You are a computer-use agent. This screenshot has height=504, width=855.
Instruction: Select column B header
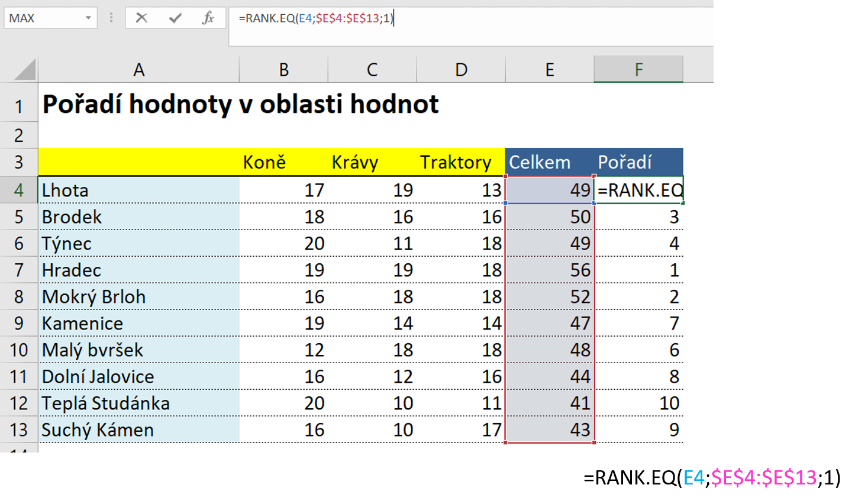tap(283, 69)
